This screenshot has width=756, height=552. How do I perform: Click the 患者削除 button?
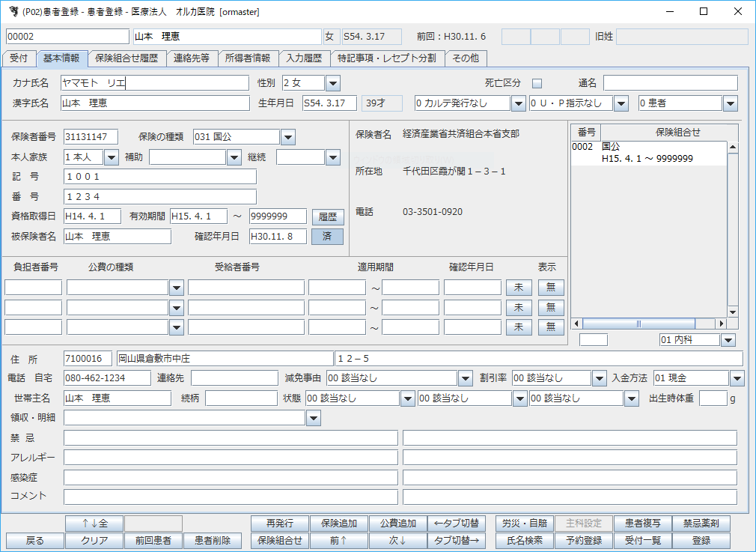tap(213, 541)
